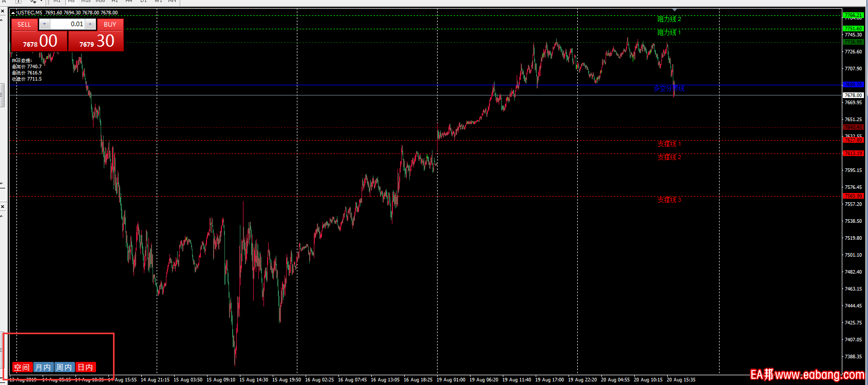This screenshot has height=385, width=868.
Task: Select the 支撑线 3 support line label
Action: pyautogui.click(x=669, y=200)
